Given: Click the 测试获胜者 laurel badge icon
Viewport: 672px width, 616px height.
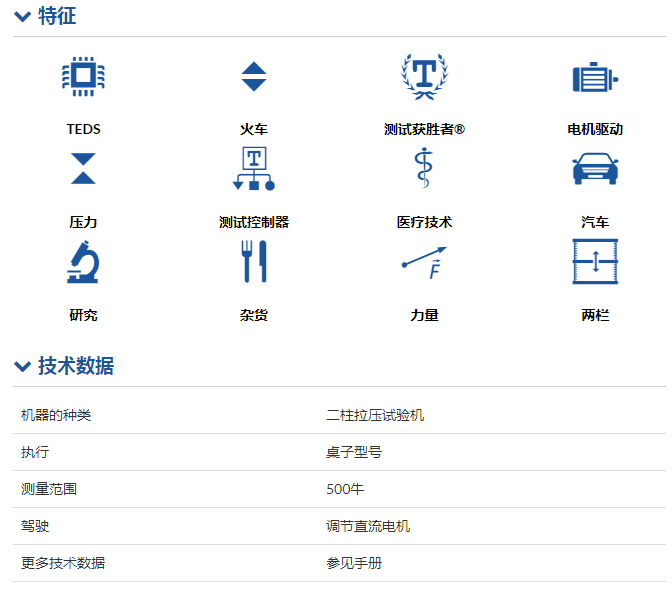Looking at the screenshot, I should [424, 76].
